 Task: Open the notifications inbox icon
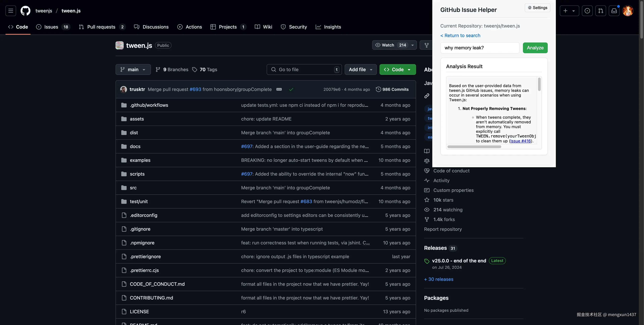click(x=614, y=11)
